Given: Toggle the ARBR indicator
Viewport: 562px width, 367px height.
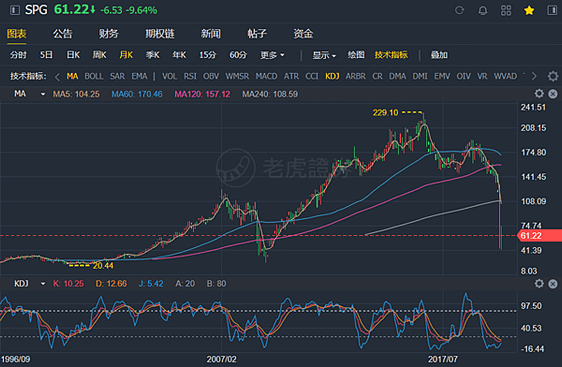Looking at the screenshot, I should pyautogui.click(x=356, y=76).
